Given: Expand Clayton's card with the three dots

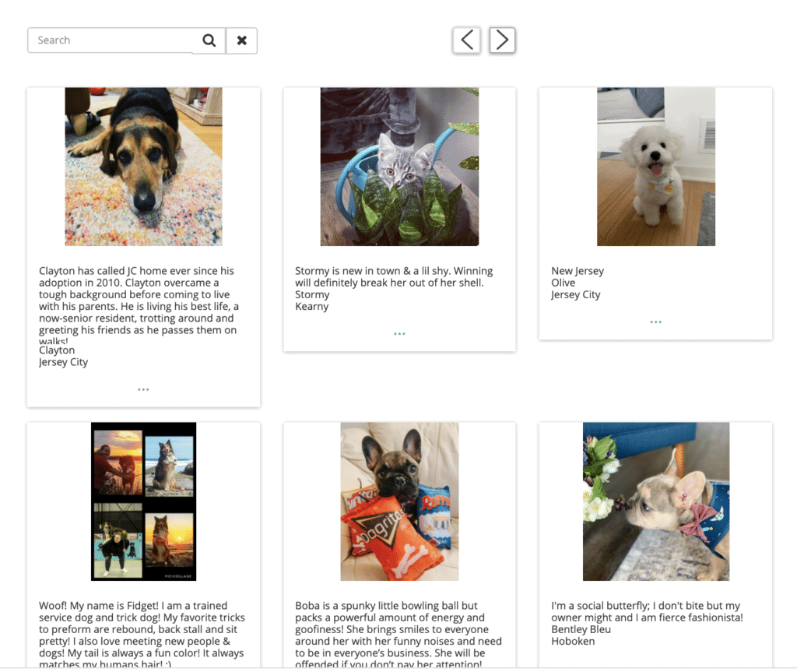Looking at the screenshot, I should coord(143,389).
